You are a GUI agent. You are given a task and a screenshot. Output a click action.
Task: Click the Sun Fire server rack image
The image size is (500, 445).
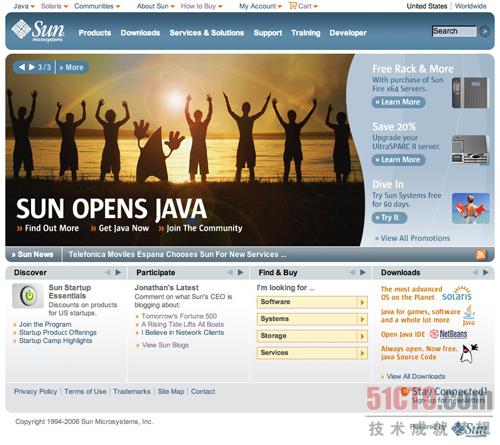pyautogui.click(x=470, y=93)
